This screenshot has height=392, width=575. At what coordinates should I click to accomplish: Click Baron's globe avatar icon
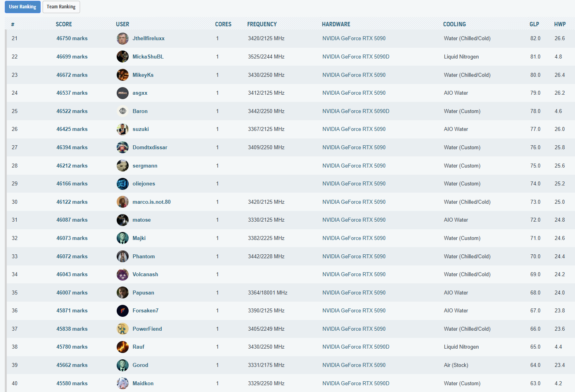click(122, 111)
